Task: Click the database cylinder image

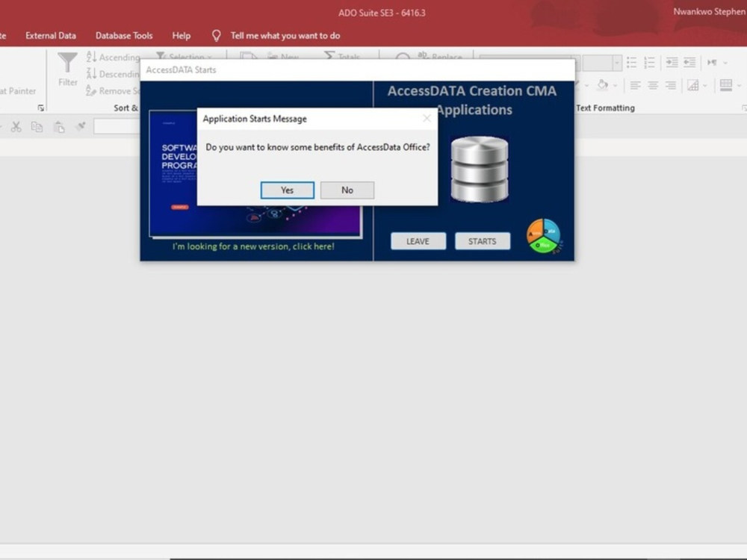Action: click(480, 169)
